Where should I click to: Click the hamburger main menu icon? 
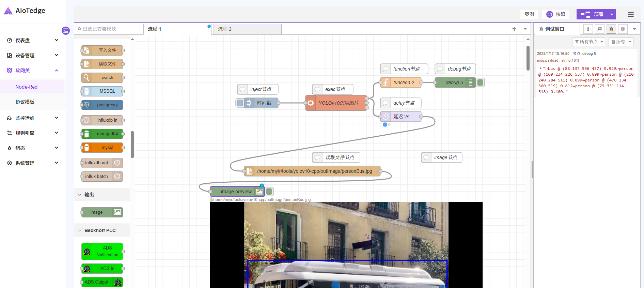[631, 14]
